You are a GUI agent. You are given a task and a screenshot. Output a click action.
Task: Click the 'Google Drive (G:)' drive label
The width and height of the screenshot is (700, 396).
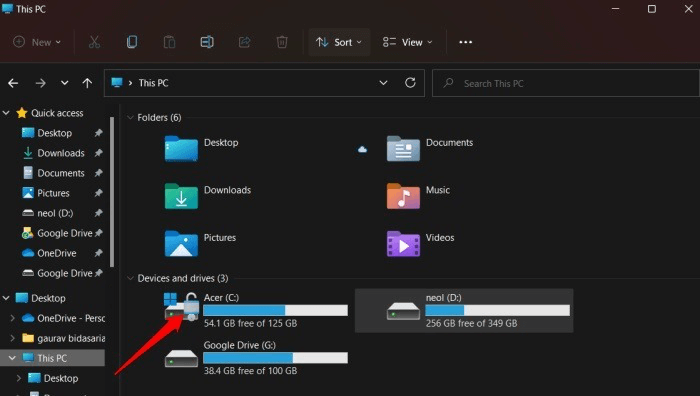tap(240, 345)
